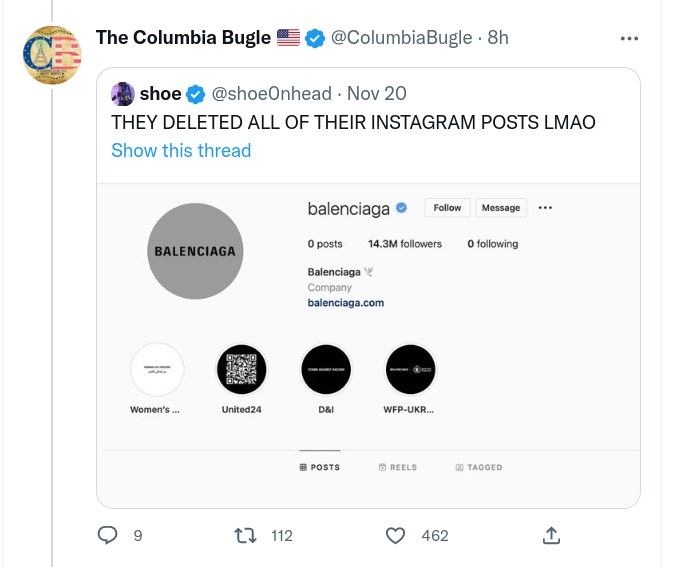Click the reply speech bubble icon

click(108, 536)
